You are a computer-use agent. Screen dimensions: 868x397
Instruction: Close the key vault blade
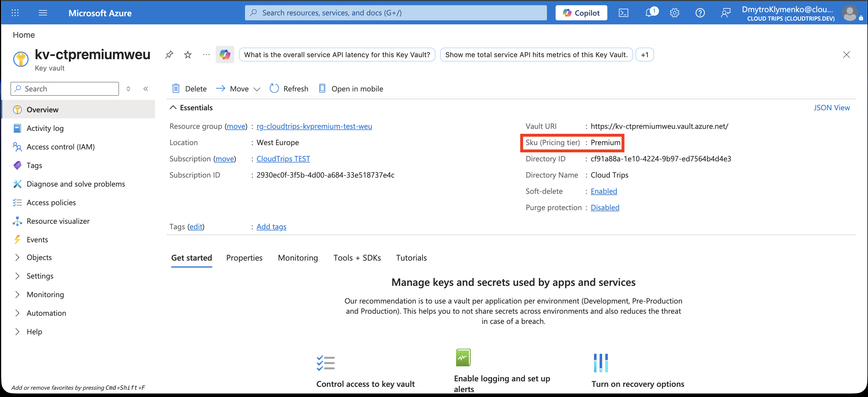[x=846, y=55]
